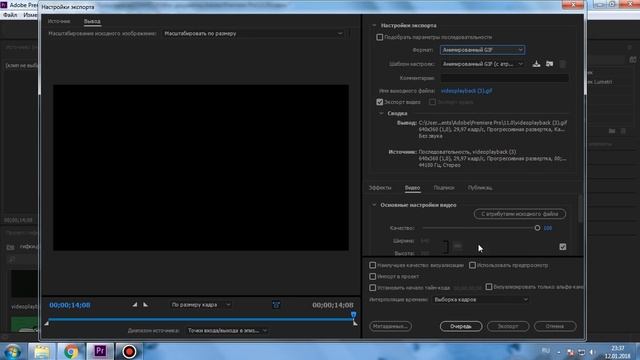The image size is (640, 360).
Task: Switch to the 'Источник' tab
Action: tap(59, 21)
